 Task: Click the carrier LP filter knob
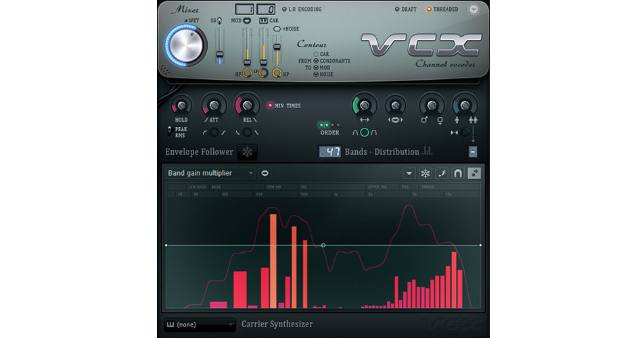(x=263, y=73)
